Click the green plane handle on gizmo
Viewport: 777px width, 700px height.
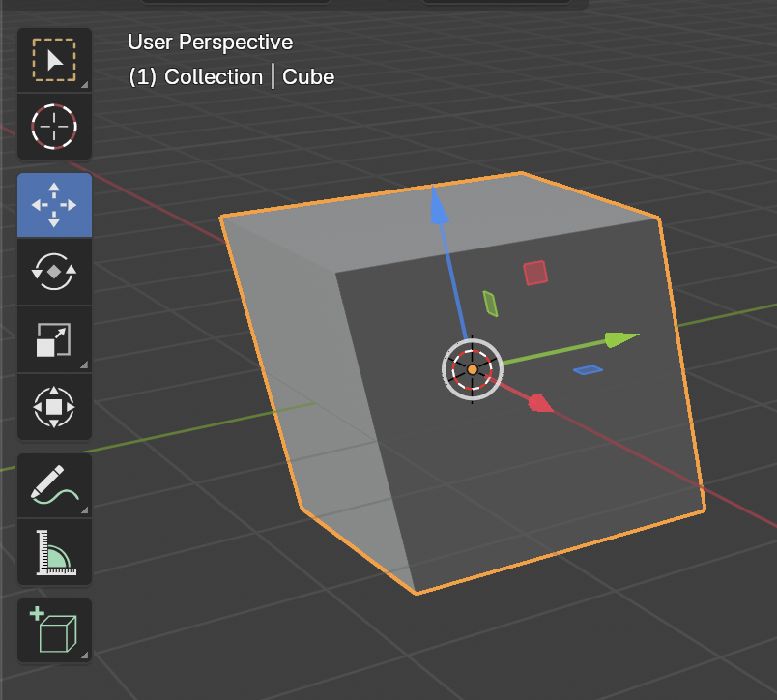(x=490, y=304)
